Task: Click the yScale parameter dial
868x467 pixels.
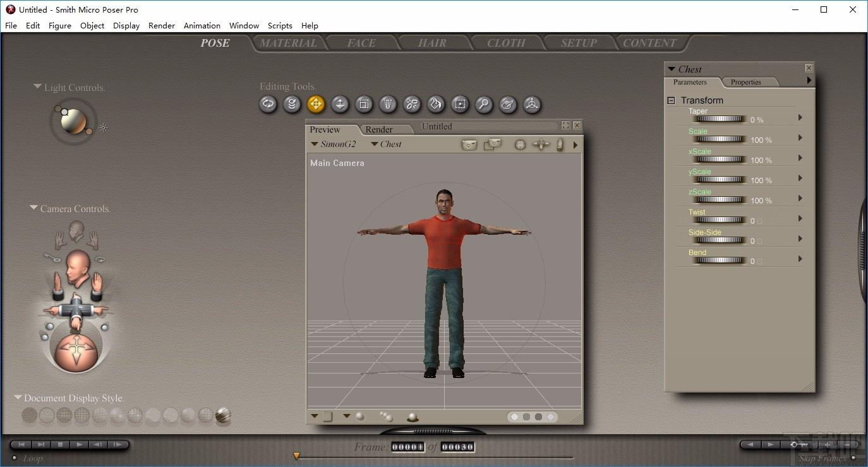Action: click(x=720, y=179)
